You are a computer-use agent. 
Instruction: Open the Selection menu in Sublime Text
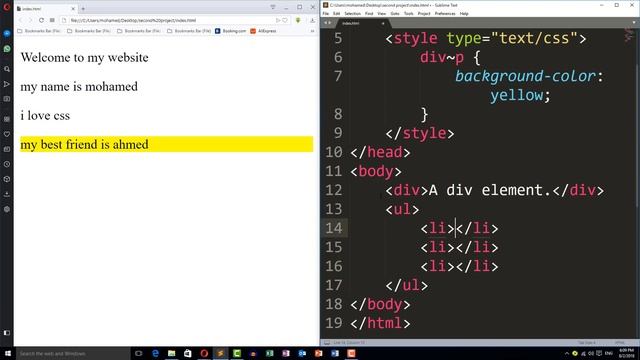tap(352, 13)
